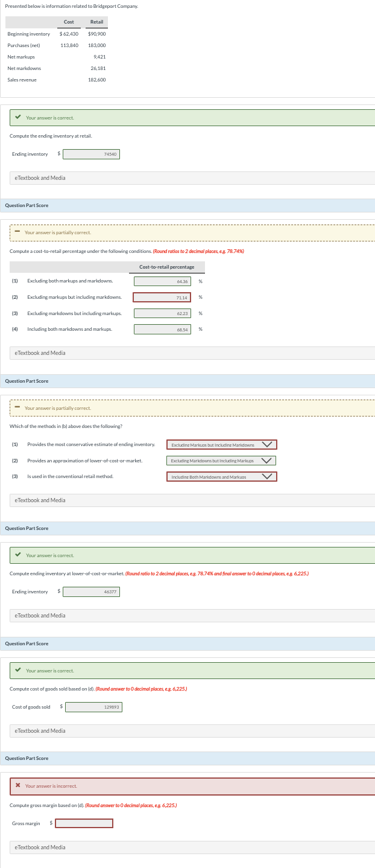
Task: Click the 'Purchases (net)' row label
Action: point(24,45)
